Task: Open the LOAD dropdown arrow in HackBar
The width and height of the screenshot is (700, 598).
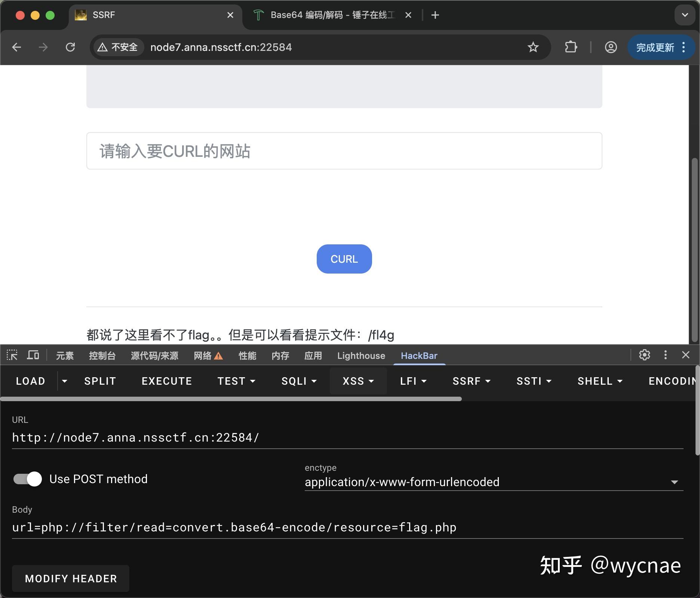Action: tap(64, 381)
